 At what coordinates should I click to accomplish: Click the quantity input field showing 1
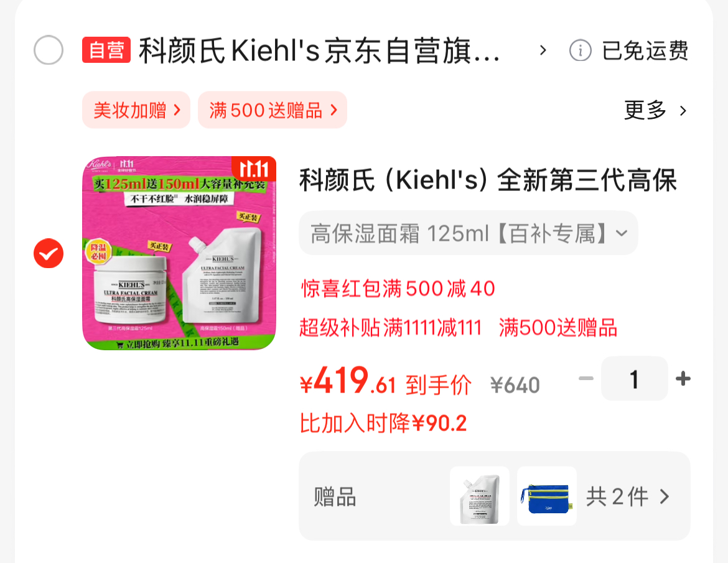point(634,378)
